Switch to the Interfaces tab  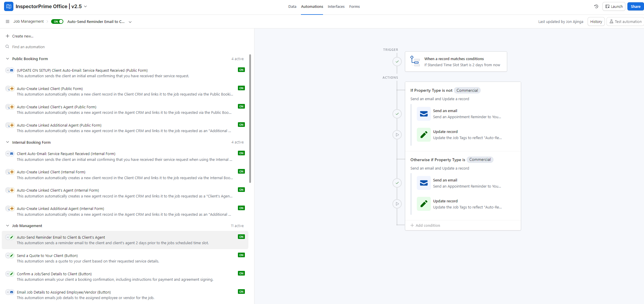[336, 6]
